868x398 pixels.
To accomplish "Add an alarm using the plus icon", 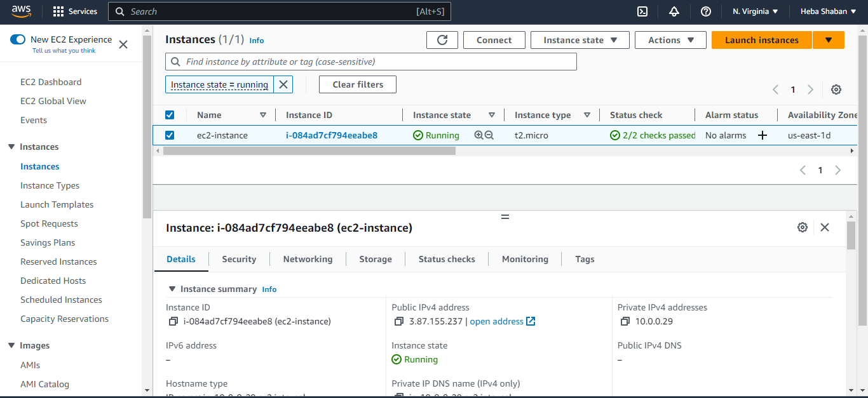I will tap(763, 135).
